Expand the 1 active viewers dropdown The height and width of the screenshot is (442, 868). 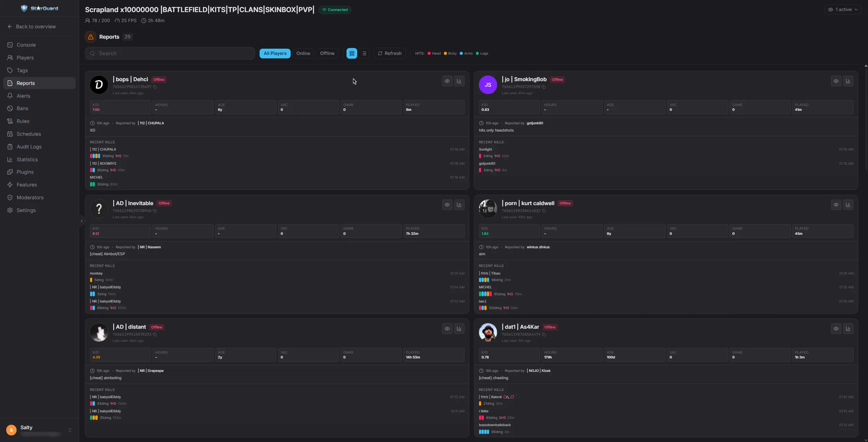(x=843, y=9)
